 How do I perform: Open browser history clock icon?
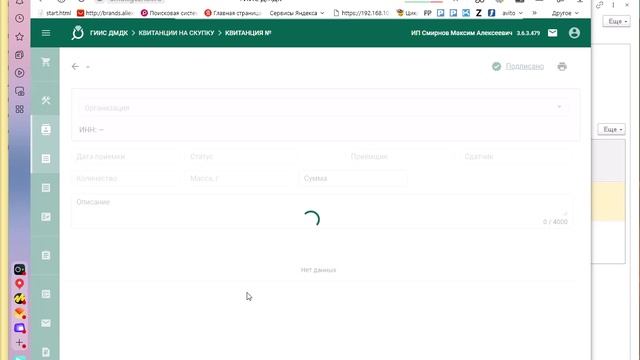click(x=19, y=18)
